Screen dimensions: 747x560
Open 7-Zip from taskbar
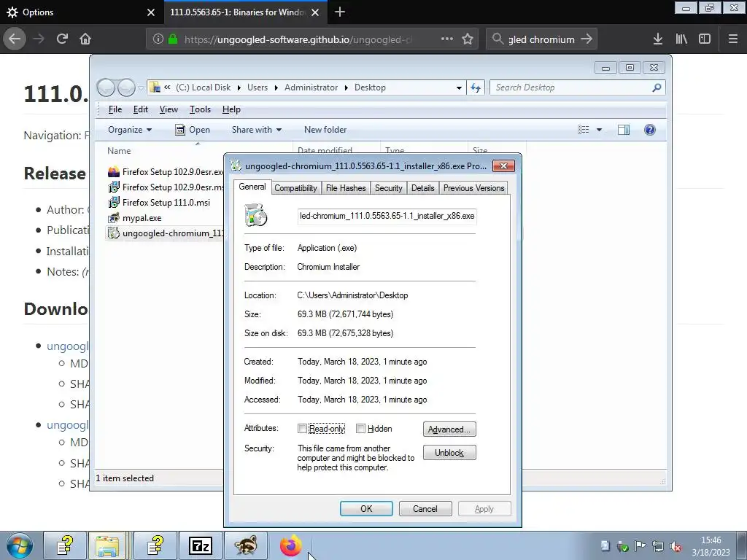pos(200,545)
